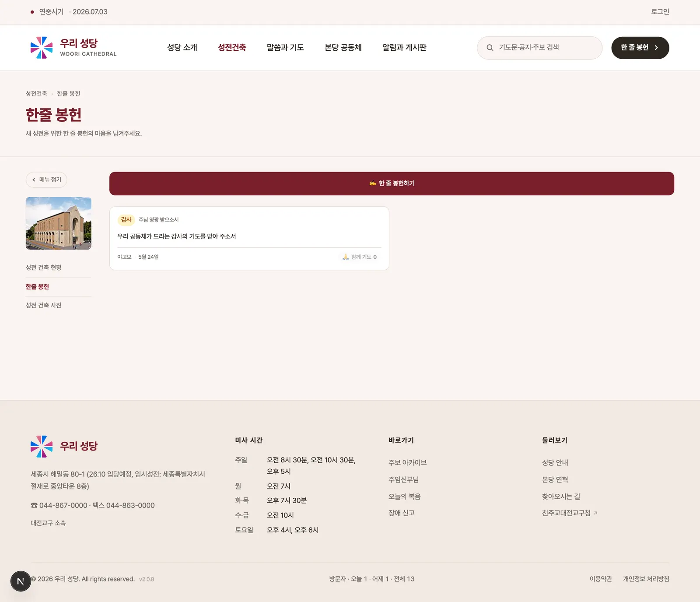Click the dark 한 줄 봉헌 header button

click(x=640, y=48)
